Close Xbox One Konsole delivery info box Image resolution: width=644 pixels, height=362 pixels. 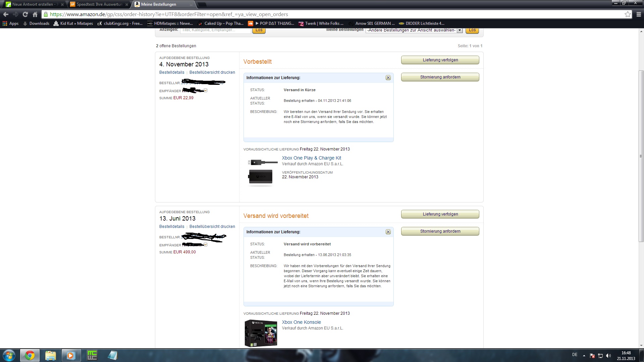point(388,232)
